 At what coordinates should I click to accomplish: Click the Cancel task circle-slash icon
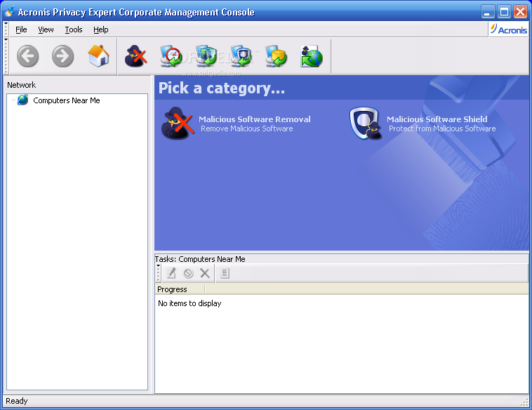tap(188, 273)
